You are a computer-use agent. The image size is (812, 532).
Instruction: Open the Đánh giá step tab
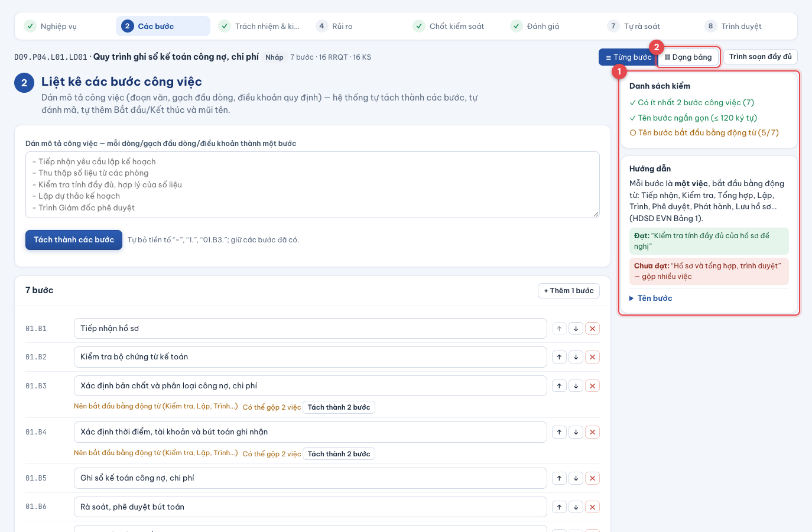552,26
